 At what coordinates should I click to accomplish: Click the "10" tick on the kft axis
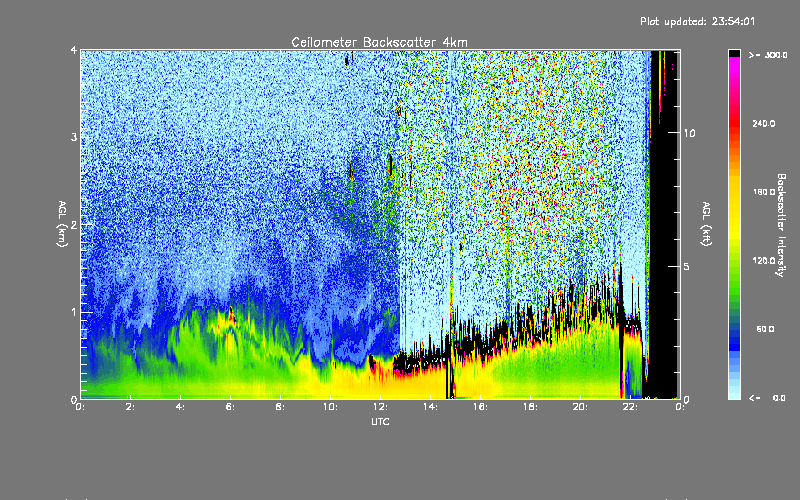689,133
